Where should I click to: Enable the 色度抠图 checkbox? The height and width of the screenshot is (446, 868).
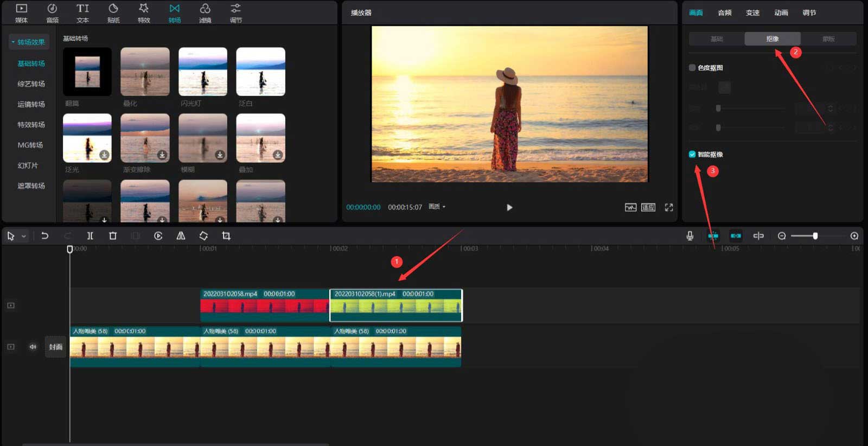692,68
